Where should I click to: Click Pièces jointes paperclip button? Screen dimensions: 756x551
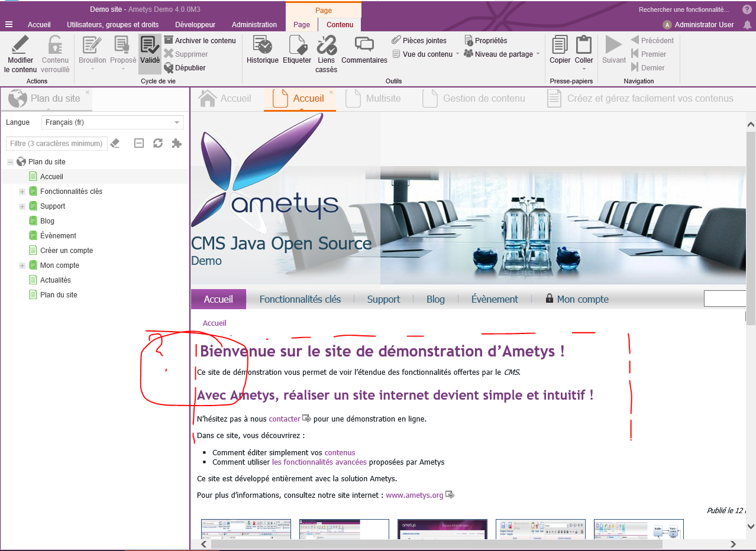pos(419,40)
